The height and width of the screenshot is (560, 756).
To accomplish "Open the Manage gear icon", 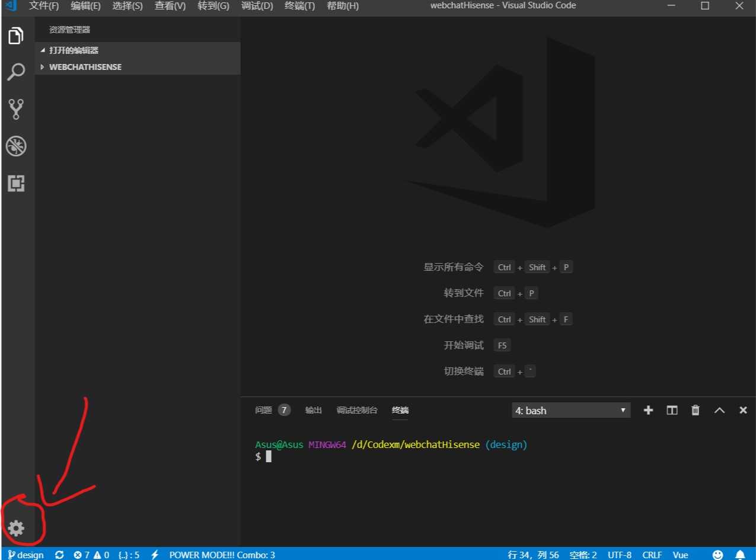I will point(16,528).
